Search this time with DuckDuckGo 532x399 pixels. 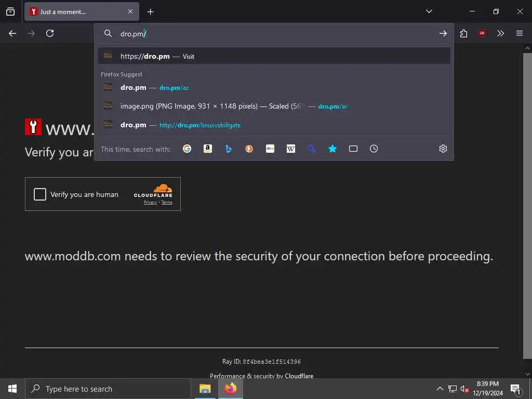249,149
